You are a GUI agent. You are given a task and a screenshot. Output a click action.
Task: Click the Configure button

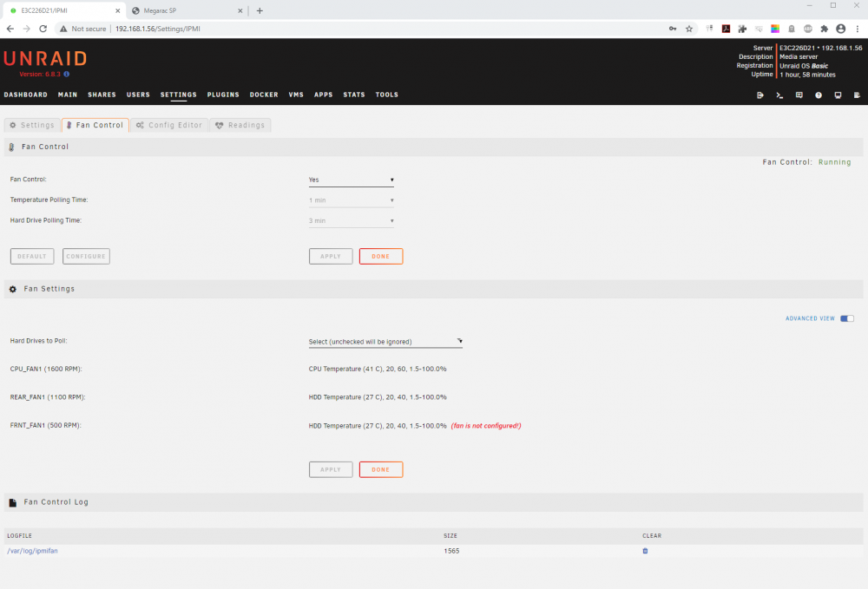click(86, 256)
